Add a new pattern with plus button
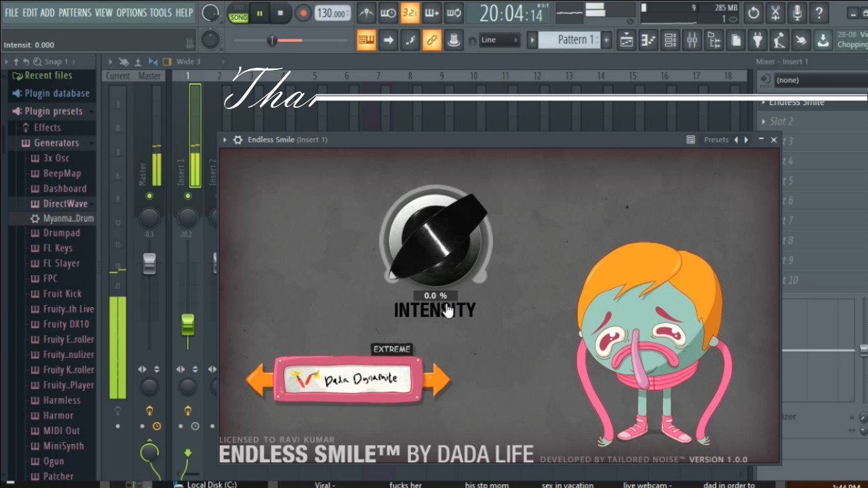This screenshot has width=868, height=488. (606, 40)
